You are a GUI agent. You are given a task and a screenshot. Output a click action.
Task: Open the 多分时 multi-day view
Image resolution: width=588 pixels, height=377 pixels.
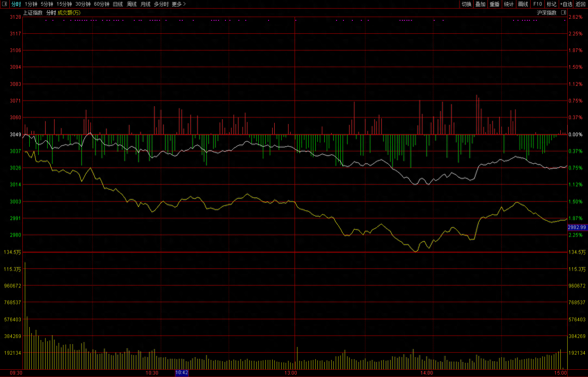click(161, 4)
